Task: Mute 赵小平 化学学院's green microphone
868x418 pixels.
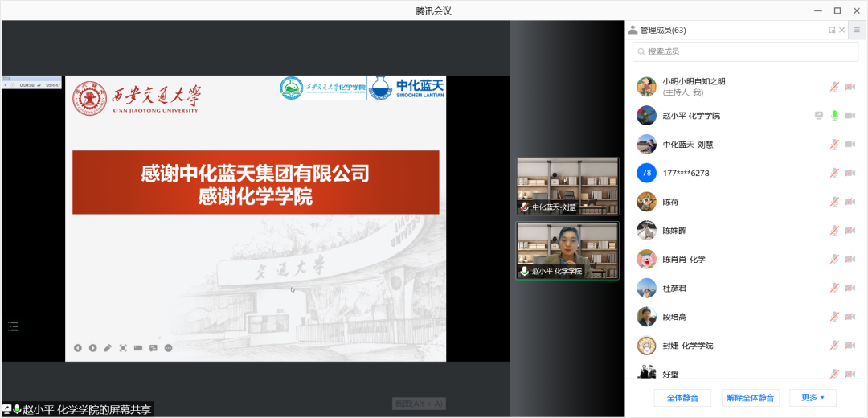Action: tap(834, 116)
